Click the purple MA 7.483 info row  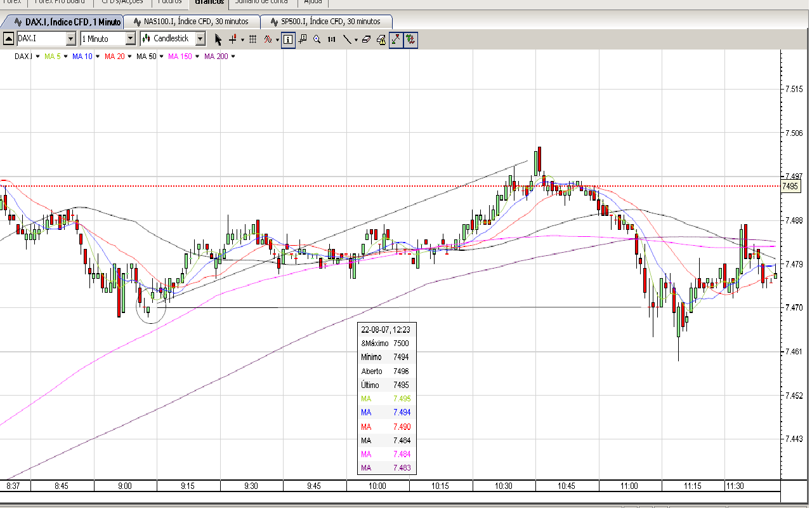tap(386, 468)
